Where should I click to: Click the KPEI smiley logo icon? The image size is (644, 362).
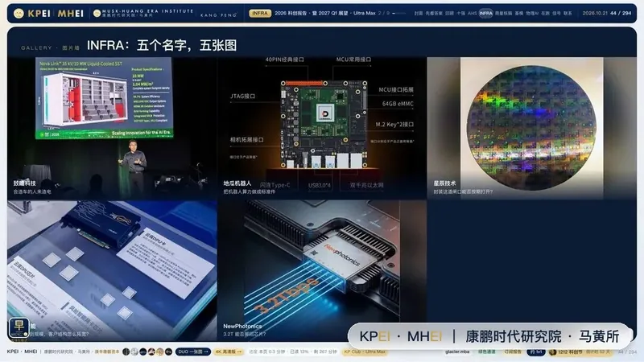coord(19,14)
